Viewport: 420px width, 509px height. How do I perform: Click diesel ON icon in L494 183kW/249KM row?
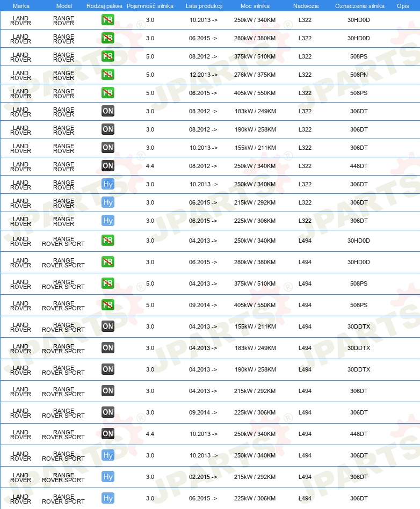point(107,348)
